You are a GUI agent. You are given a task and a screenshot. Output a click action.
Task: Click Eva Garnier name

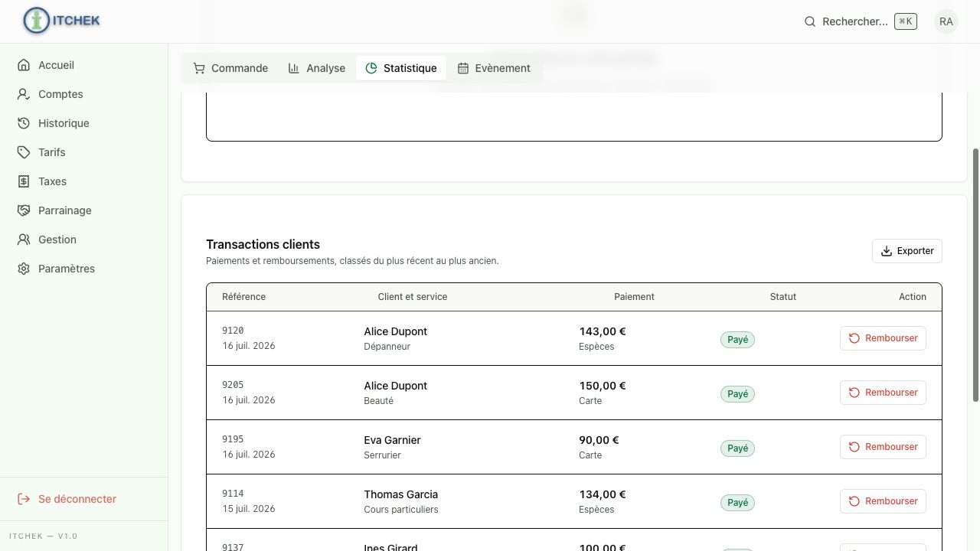point(392,440)
